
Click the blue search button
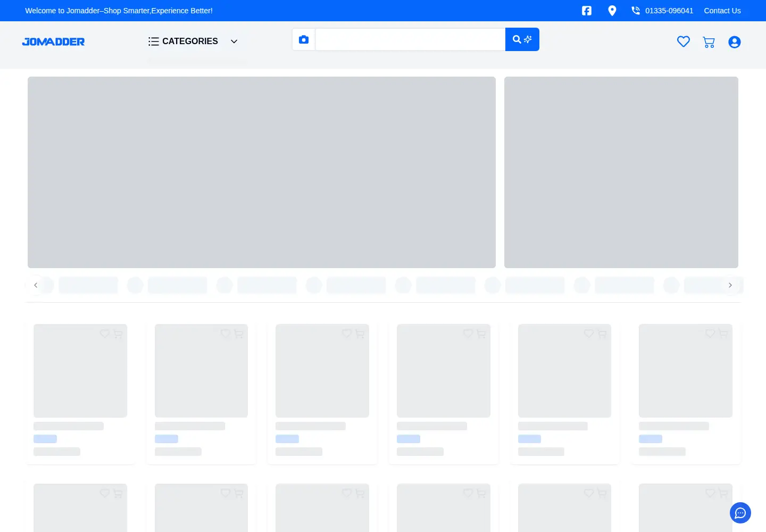point(522,39)
